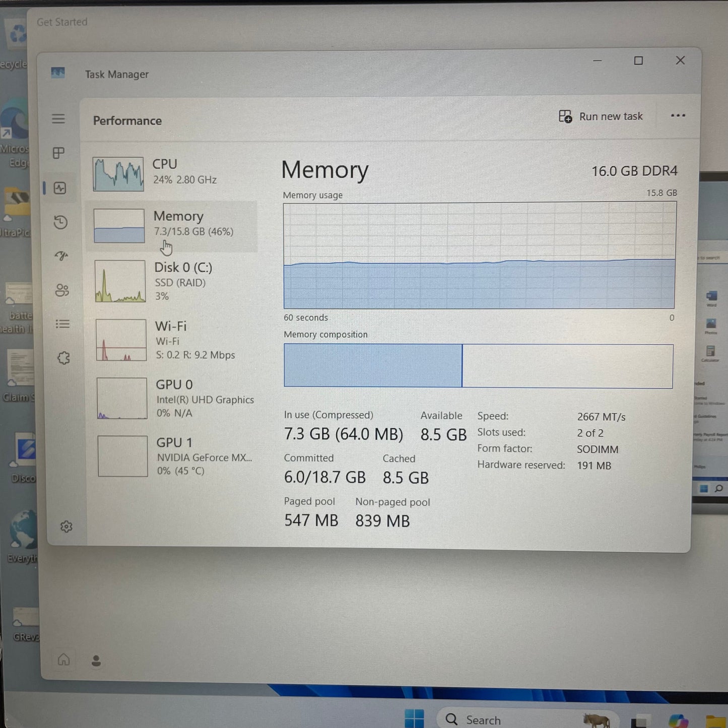The height and width of the screenshot is (728, 728).
Task: Click the Memory composition bar
Action: tap(478, 366)
